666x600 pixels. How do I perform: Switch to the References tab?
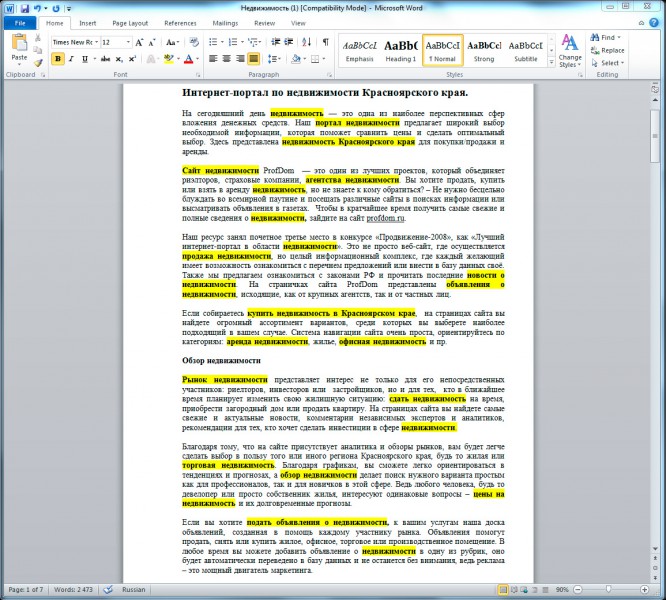pyautogui.click(x=180, y=23)
